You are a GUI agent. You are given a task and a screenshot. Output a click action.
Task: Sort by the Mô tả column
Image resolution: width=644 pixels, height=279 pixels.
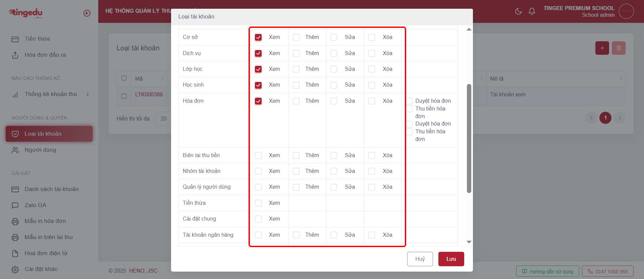621,79
